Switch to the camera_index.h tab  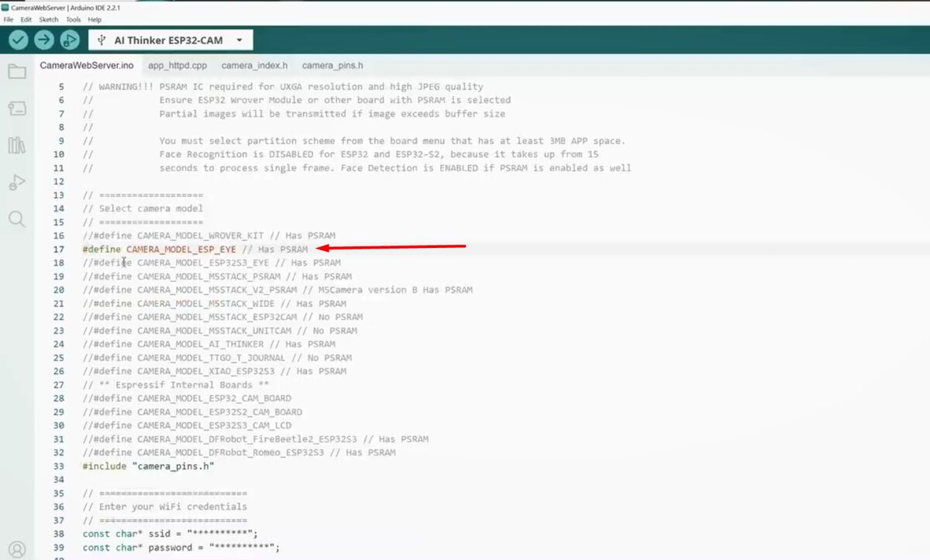click(x=254, y=66)
